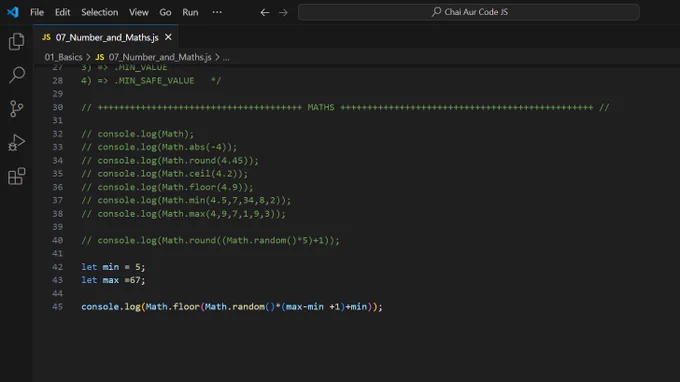Go back using the left arrow
This screenshot has width=680, height=382.
click(265, 12)
